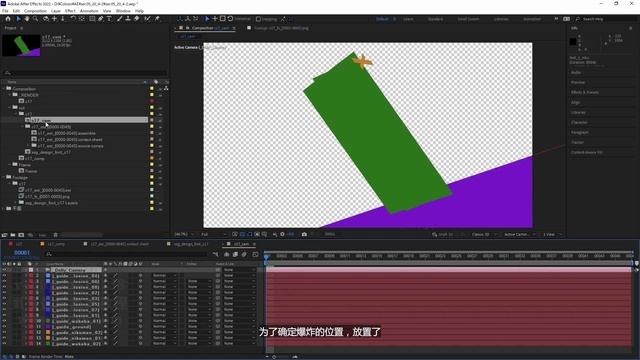640x360 pixels.
Task: Click the motion blur enable icon in timeline
Action: (x=244, y=254)
